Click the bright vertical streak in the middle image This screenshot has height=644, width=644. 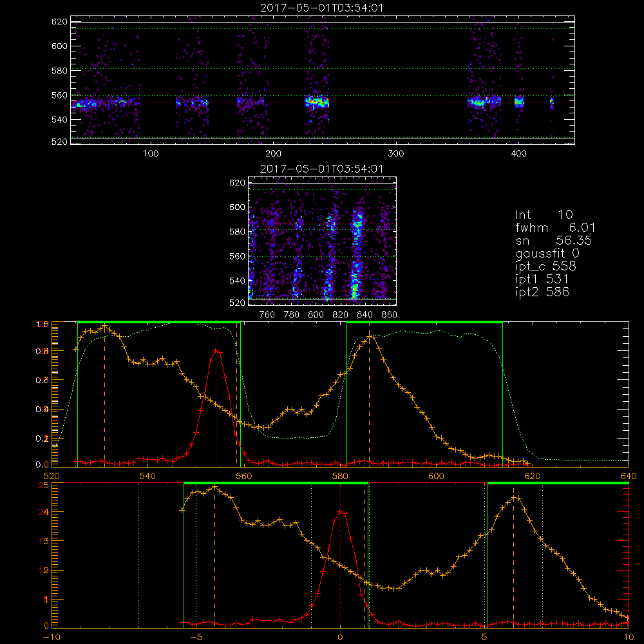[x=356, y=253]
